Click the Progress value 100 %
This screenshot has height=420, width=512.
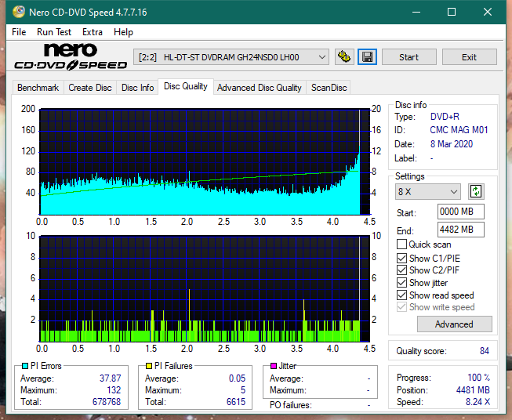(x=479, y=378)
